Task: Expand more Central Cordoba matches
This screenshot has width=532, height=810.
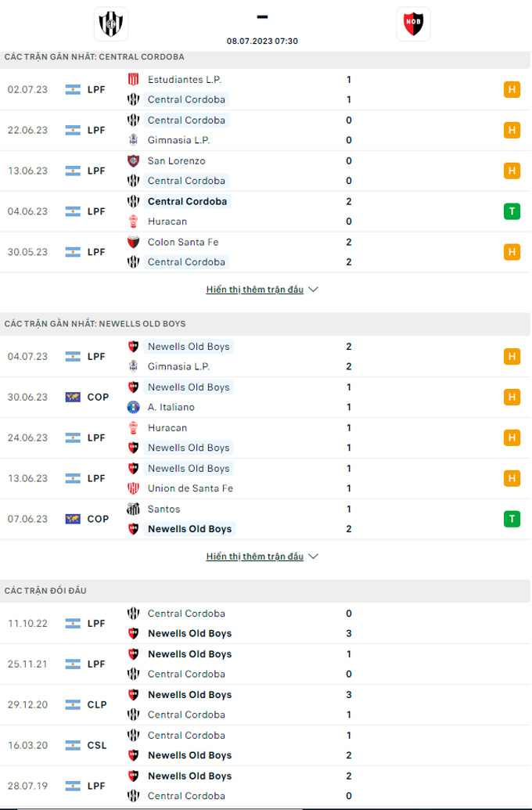Action: pos(254,290)
